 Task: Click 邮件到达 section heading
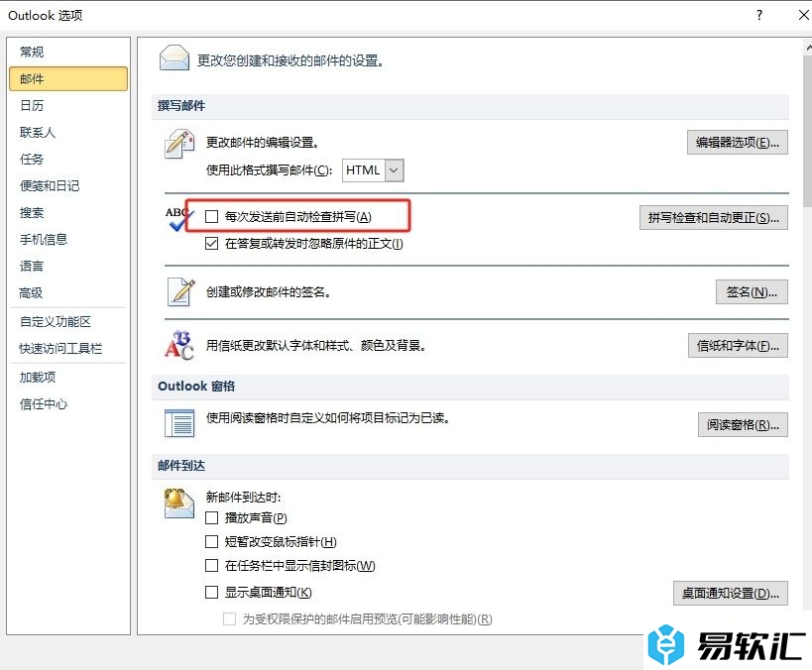tap(181, 466)
